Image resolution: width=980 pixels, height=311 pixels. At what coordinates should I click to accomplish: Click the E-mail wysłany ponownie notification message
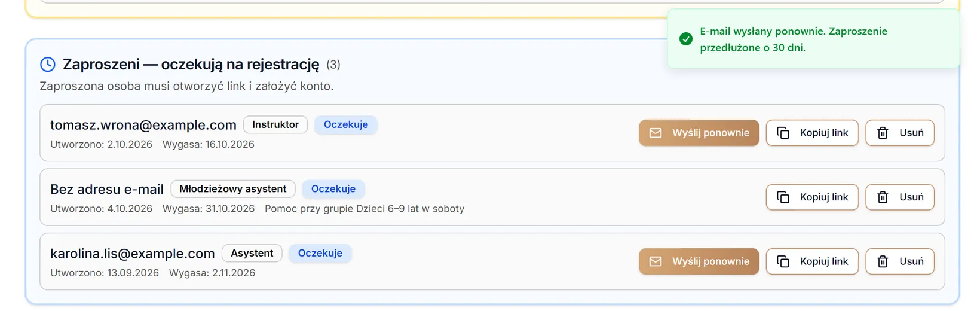[794, 39]
